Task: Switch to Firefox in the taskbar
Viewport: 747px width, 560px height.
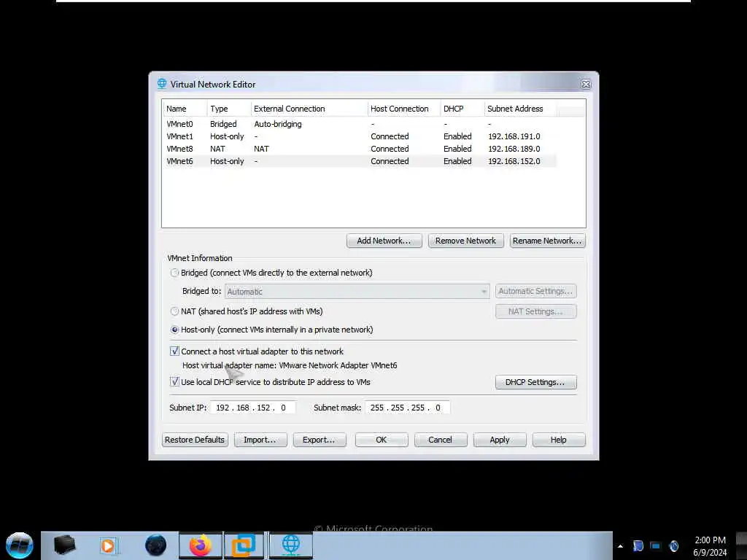Action: point(201,545)
